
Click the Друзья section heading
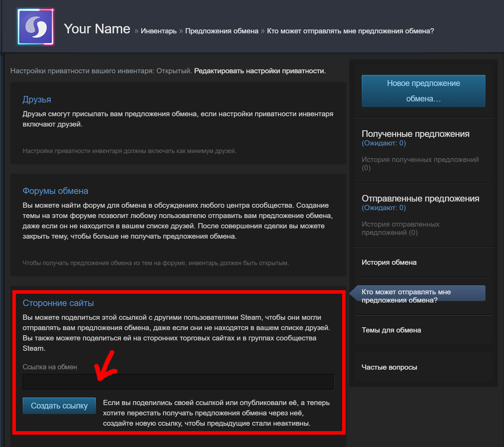point(37,99)
